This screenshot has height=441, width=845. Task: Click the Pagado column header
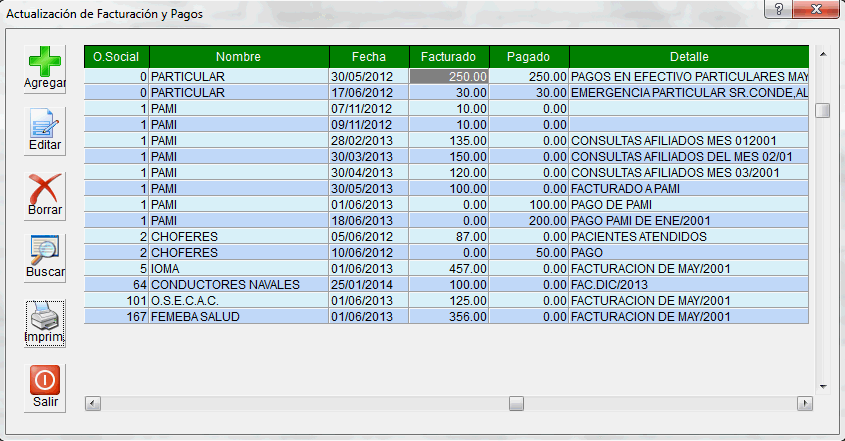tap(529, 57)
